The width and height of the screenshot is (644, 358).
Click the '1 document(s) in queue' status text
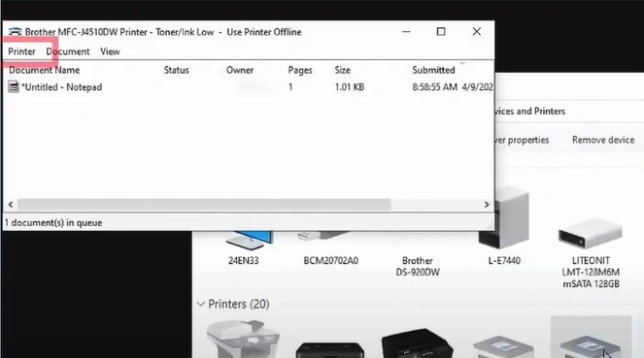[53, 223]
